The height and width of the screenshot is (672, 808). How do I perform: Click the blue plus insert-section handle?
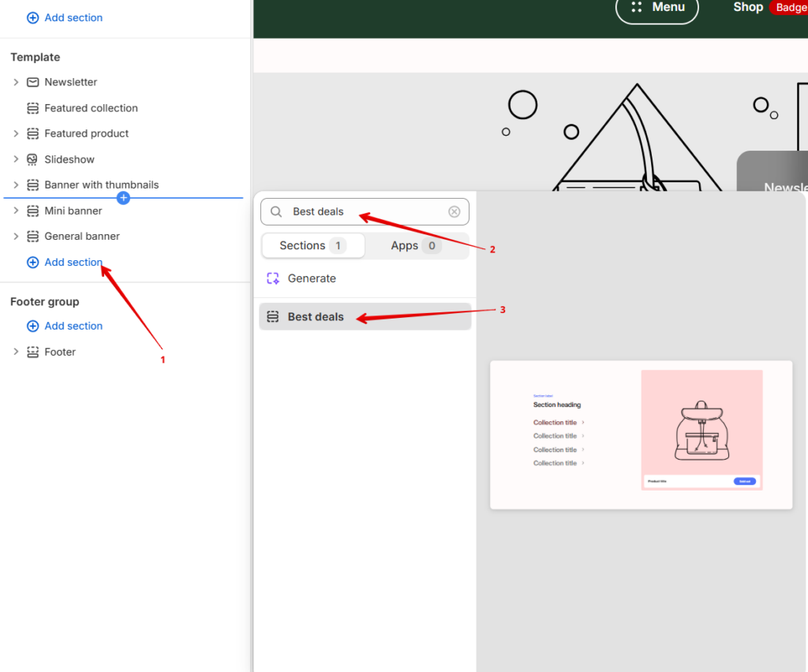click(x=123, y=198)
